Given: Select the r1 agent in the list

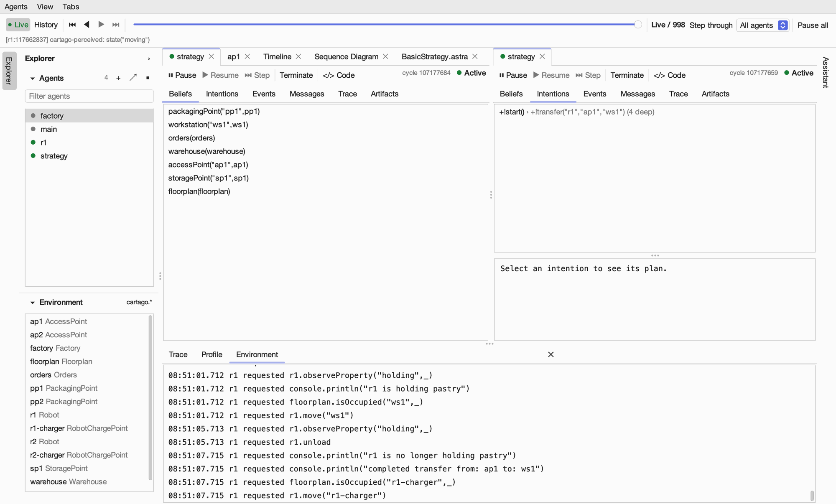Looking at the screenshot, I should [89, 143].
